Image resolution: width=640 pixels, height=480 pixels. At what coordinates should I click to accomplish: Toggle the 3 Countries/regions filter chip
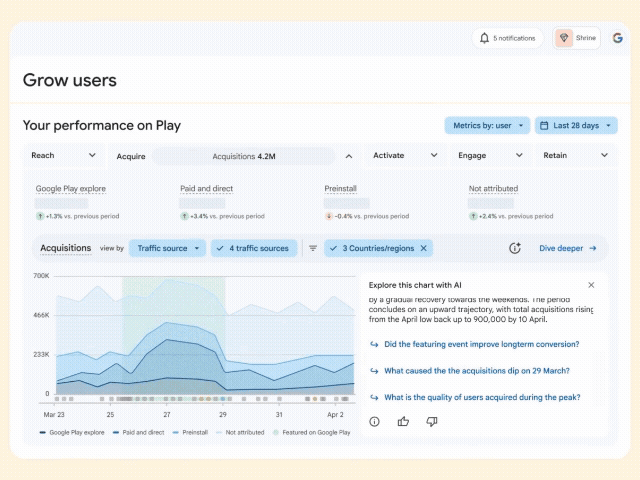point(373,248)
